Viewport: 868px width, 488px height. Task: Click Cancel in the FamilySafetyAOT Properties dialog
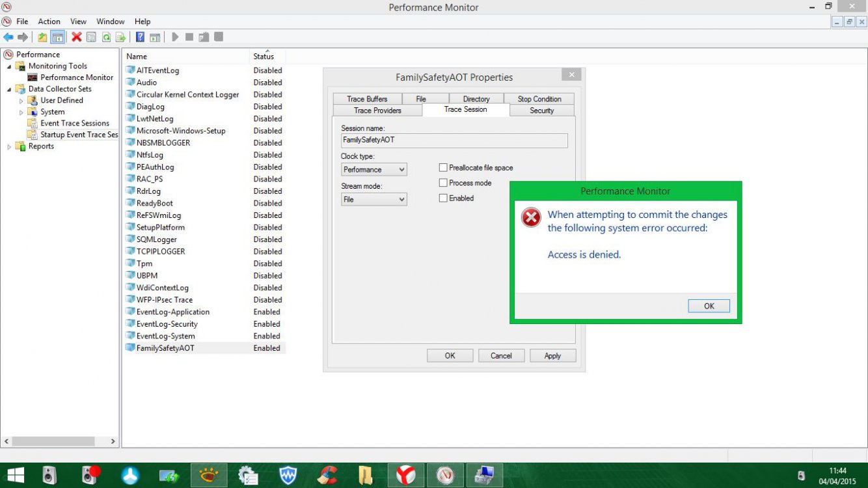point(501,356)
